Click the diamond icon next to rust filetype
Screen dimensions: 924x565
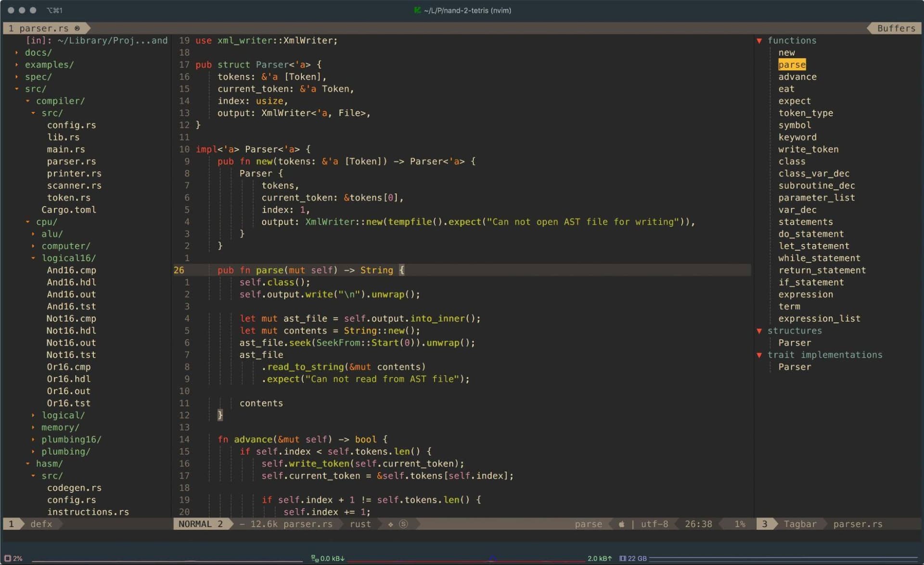(x=390, y=524)
